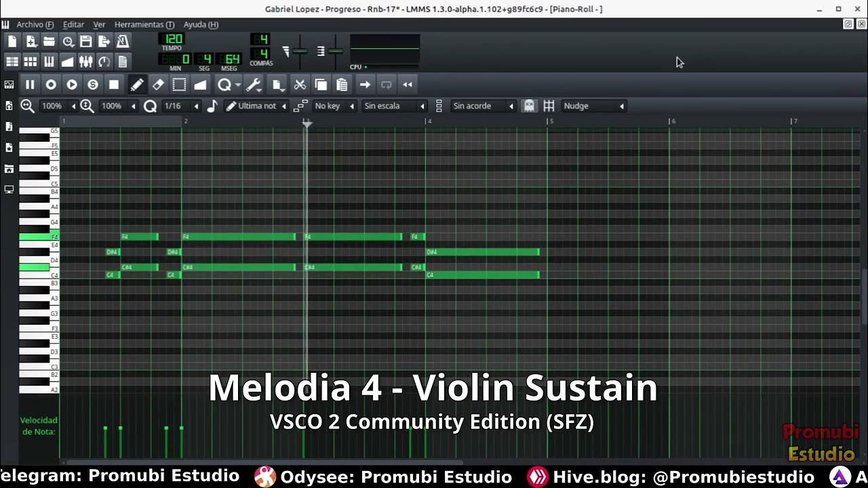The height and width of the screenshot is (488, 868).
Task: Open the Editar menu
Action: pyautogui.click(x=73, y=24)
